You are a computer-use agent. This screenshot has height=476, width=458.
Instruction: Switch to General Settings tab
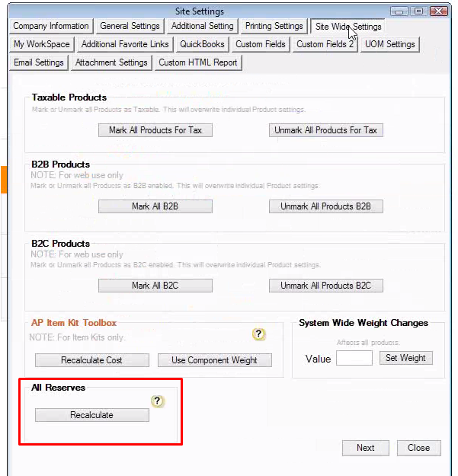click(130, 26)
